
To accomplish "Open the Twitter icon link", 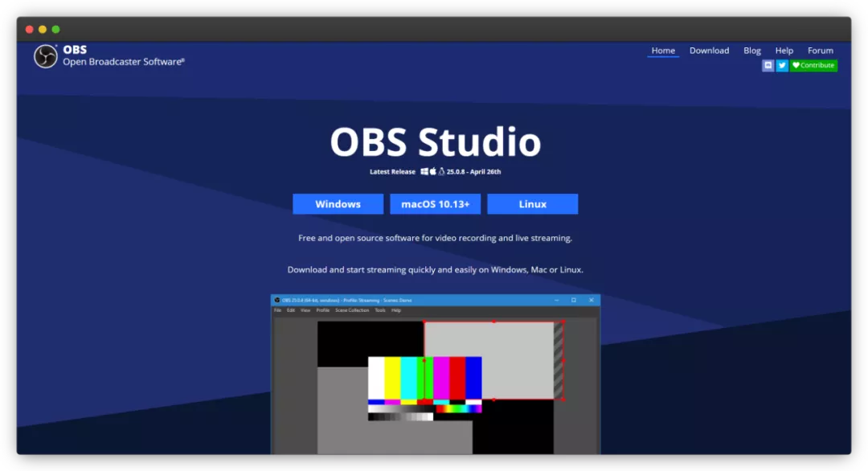I will tap(782, 65).
